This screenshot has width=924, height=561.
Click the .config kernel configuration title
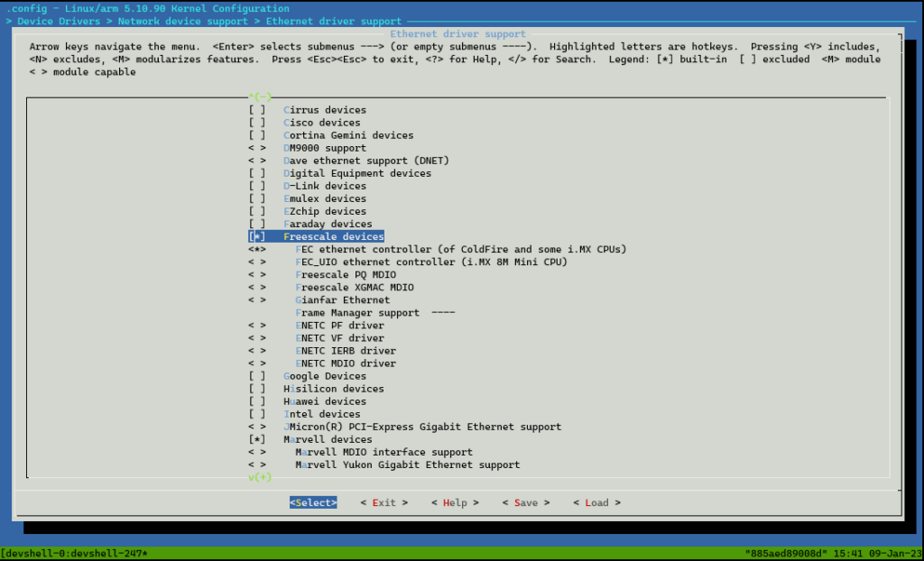pos(147,9)
